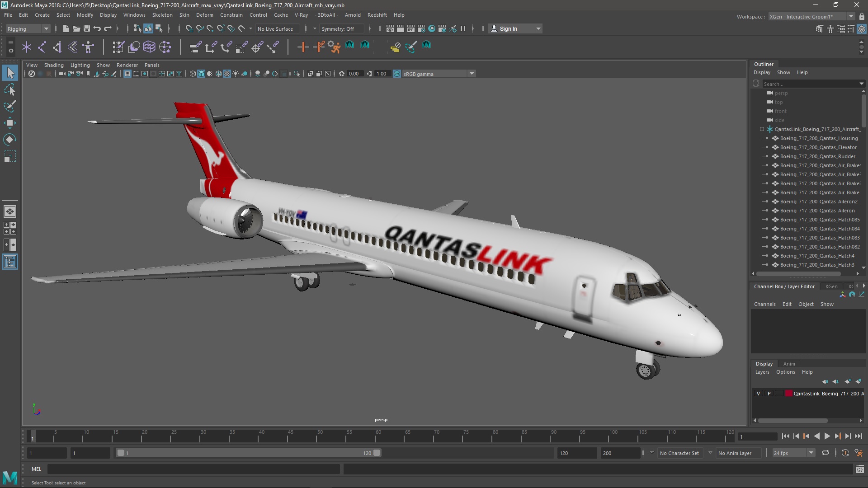This screenshot has height=488, width=868.
Task: Switch to single pane layout icon
Action: coord(10,211)
